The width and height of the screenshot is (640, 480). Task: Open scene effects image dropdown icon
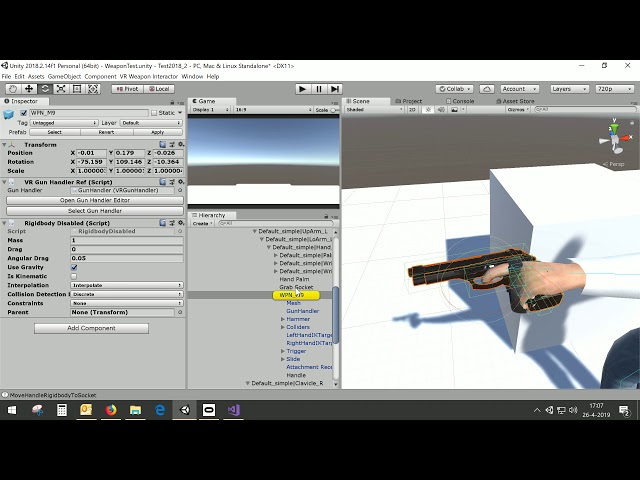click(x=456, y=109)
